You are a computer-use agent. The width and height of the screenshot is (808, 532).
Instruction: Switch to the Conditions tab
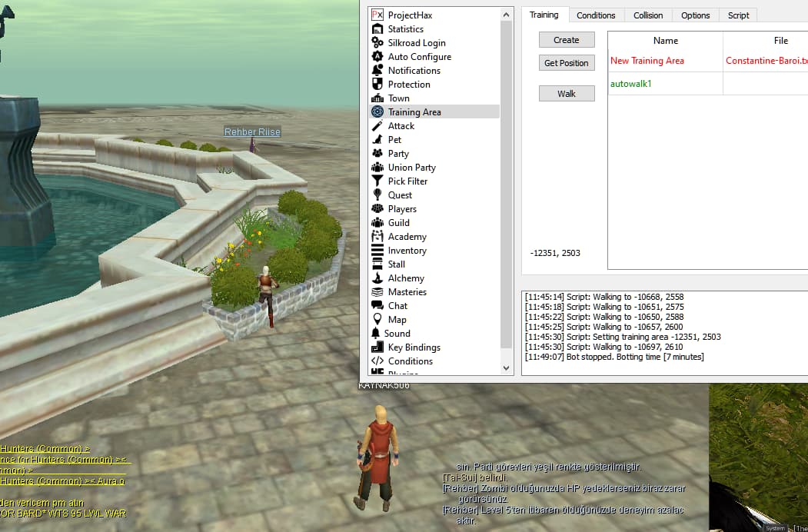point(596,15)
